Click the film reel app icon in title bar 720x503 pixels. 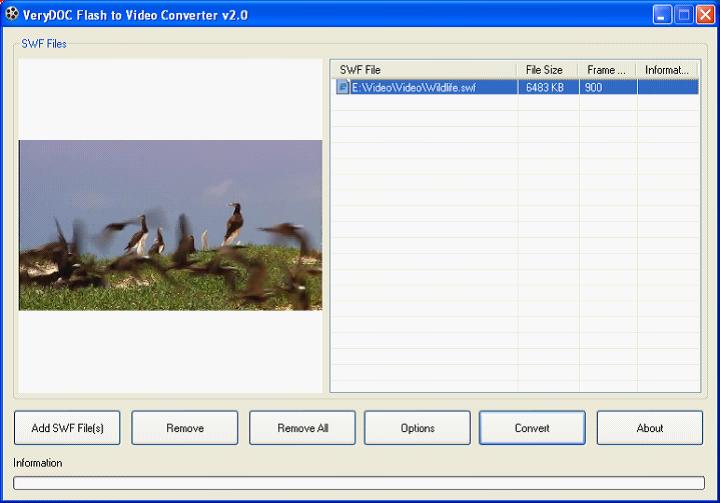pos(11,14)
